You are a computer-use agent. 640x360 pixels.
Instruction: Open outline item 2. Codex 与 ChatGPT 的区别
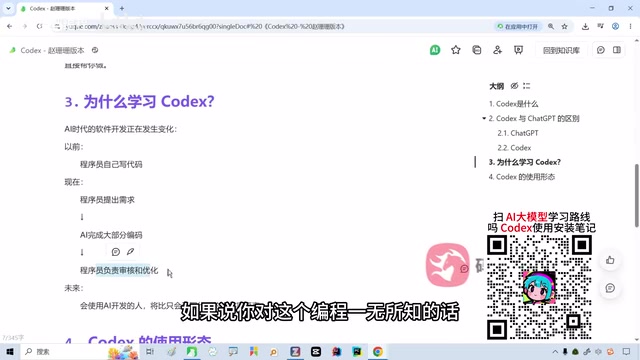[x=534, y=118]
